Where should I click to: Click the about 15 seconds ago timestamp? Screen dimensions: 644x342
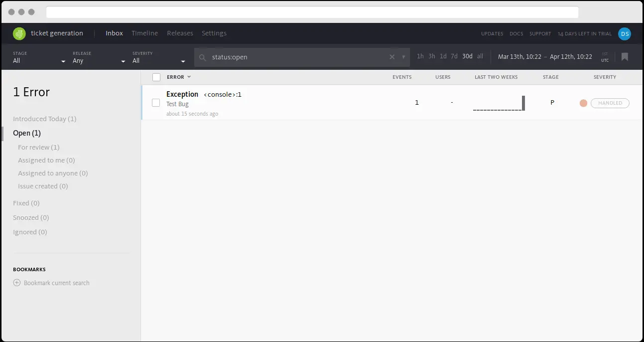coord(192,114)
